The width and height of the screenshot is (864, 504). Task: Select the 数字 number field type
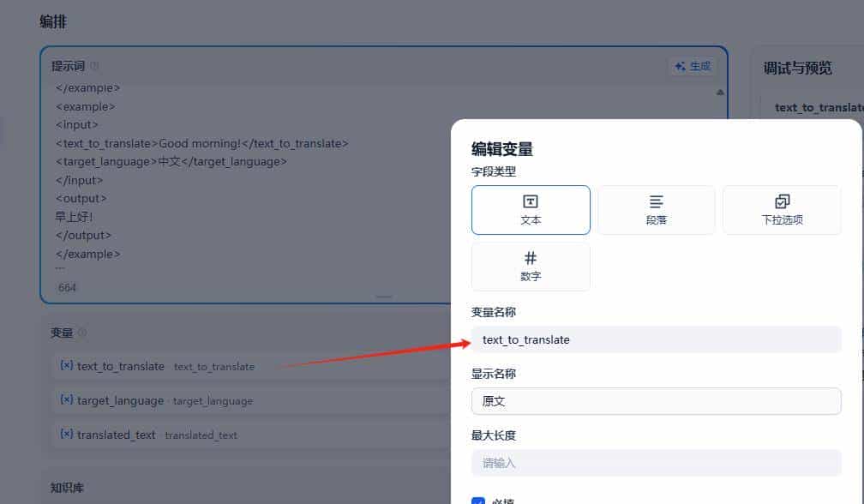pos(531,267)
